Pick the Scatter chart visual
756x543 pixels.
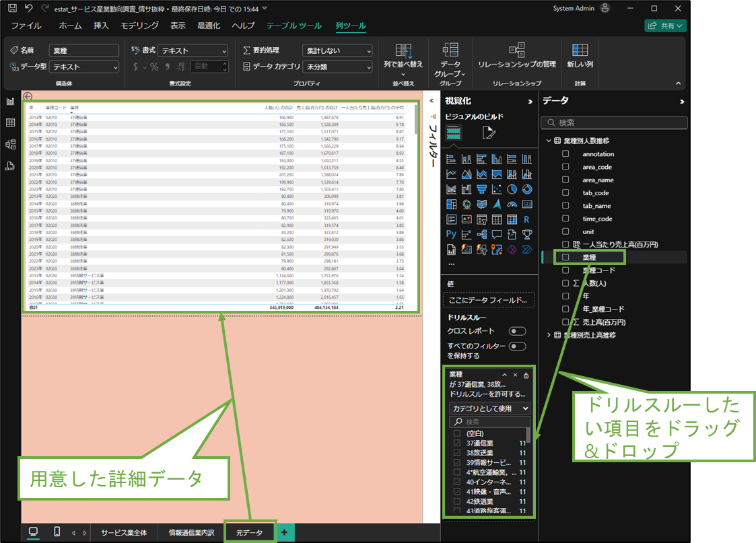(497, 189)
